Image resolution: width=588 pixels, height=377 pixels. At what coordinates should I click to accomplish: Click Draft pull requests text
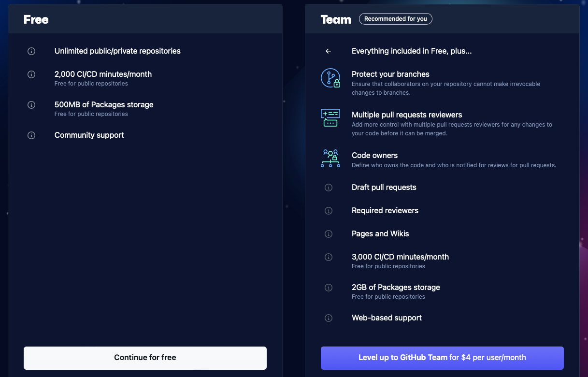click(x=384, y=188)
